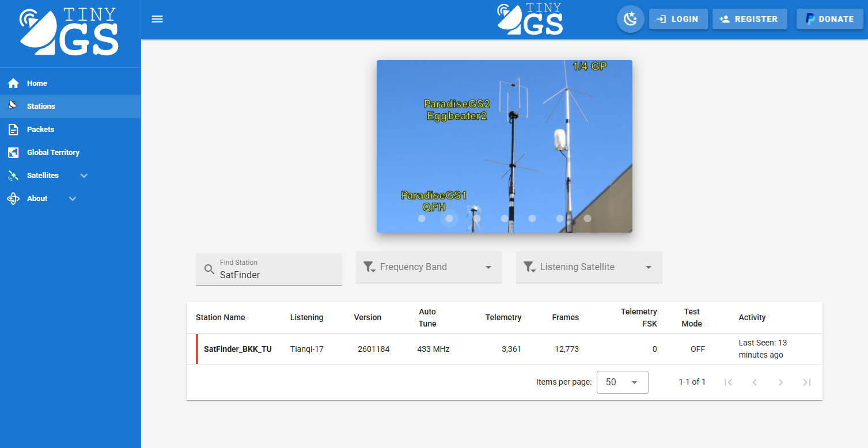Click the LOGIN button
This screenshot has width=868, height=448.
tap(678, 19)
